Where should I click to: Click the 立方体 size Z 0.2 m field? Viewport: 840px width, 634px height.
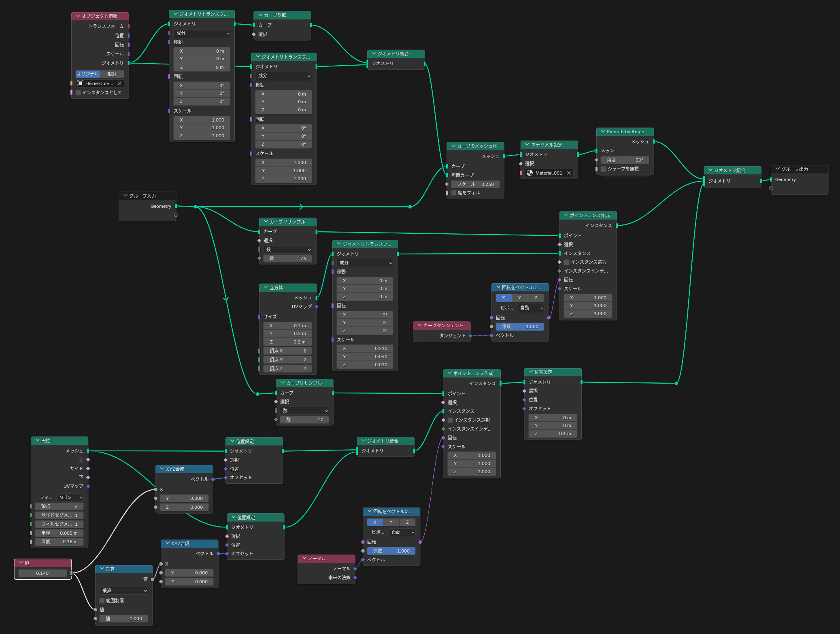287,342
